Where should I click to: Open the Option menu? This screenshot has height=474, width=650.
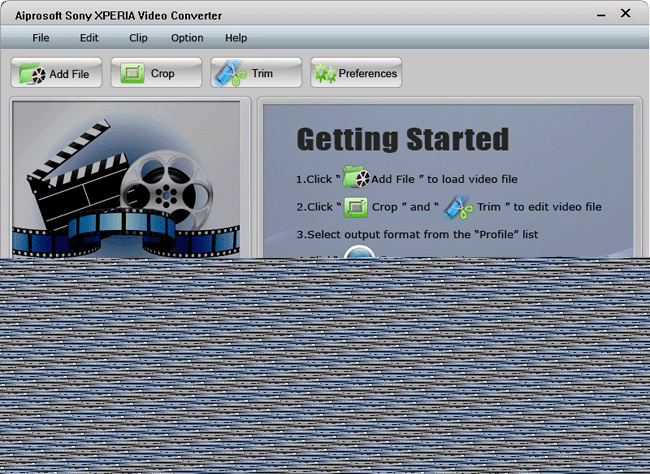(x=187, y=38)
